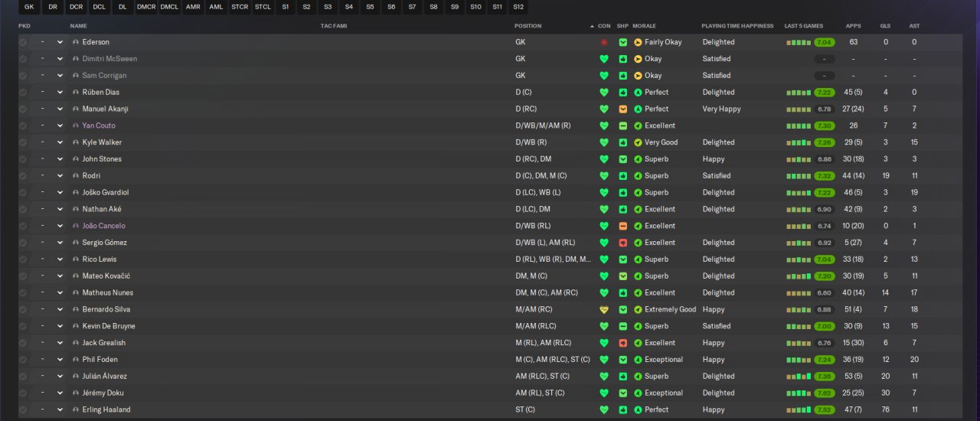Click player info icon beside Ederson's name
The width and height of the screenshot is (980, 421).
[76, 42]
